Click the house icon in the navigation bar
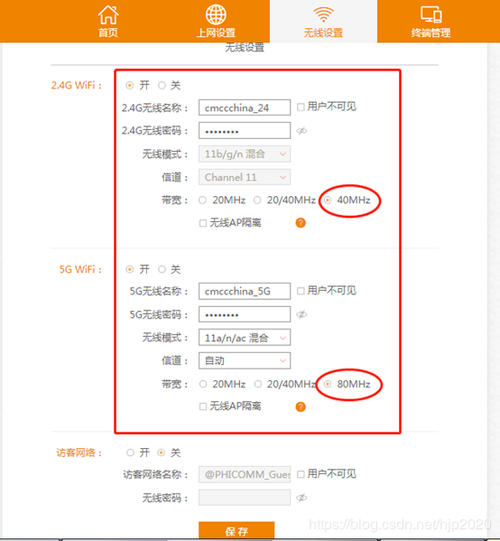 pos(108,15)
